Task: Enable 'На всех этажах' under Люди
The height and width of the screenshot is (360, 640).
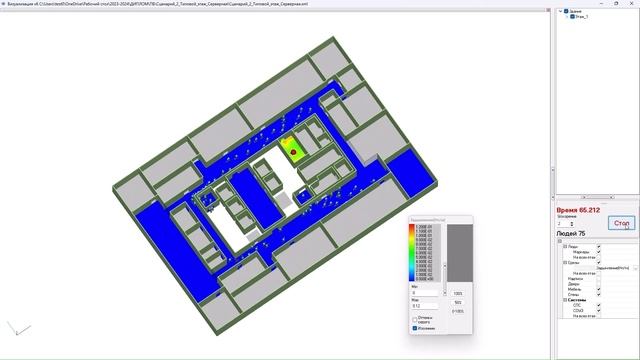Action: click(599, 257)
